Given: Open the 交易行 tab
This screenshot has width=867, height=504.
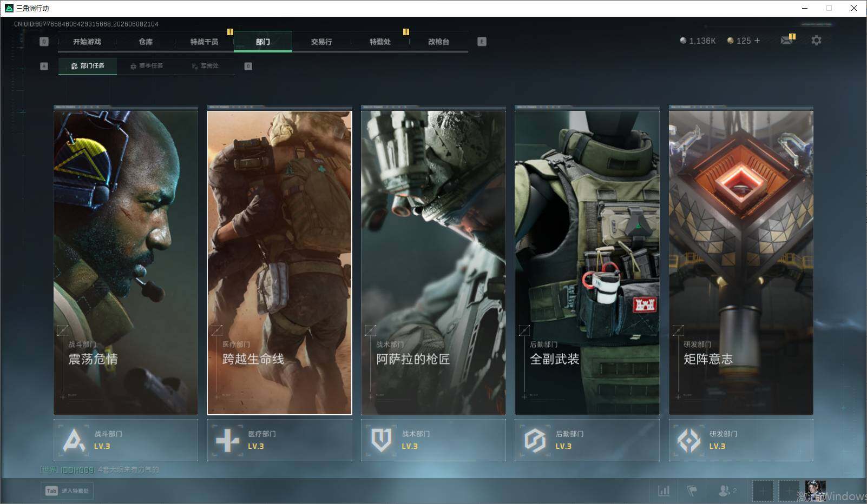Looking at the screenshot, I should [321, 42].
